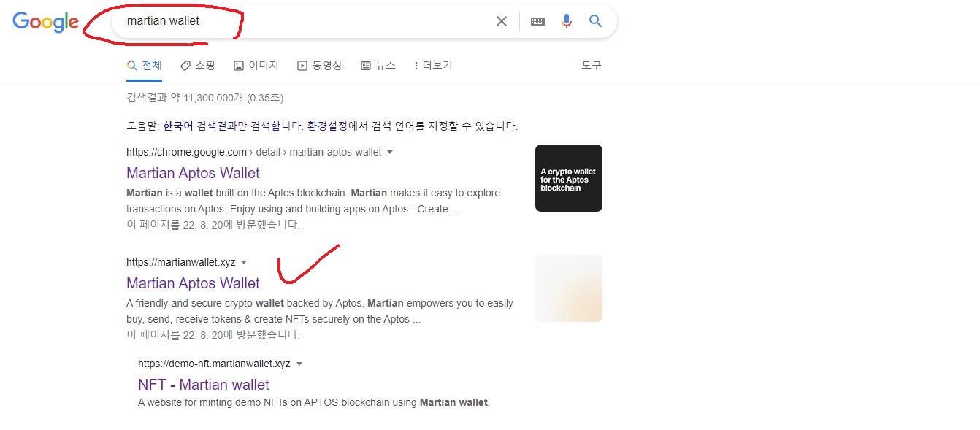Image resolution: width=980 pixels, height=430 pixels.
Task: Open the 뉴스 results tab
Action: tap(378, 65)
